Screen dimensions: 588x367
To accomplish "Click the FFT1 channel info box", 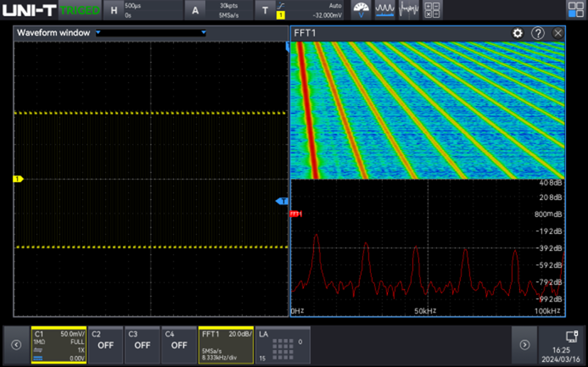I will pos(226,345).
